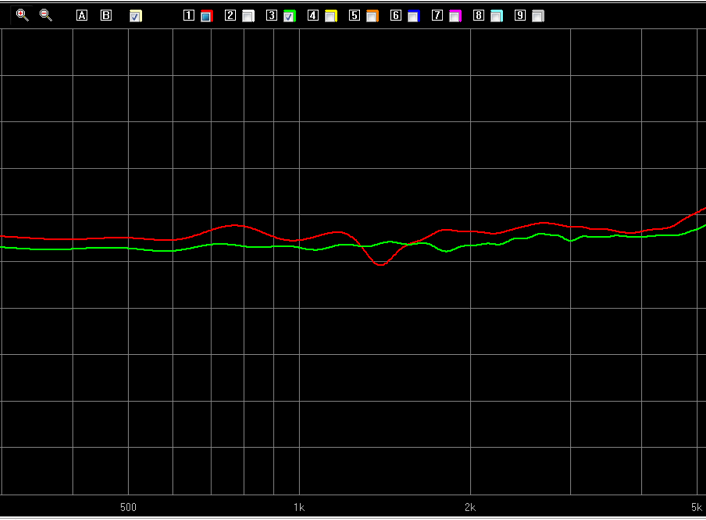The height and width of the screenshot is (520, 706).
Task: Toggle the orange curve 5 checkbox
Action: (372, 16)
